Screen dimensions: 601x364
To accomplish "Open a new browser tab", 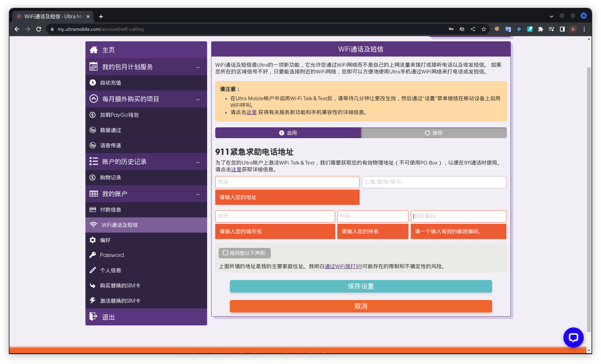I will point(101,16).
